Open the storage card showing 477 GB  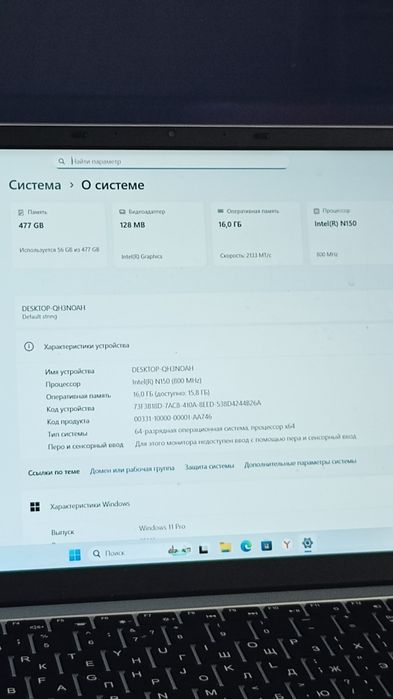point(59,234)
